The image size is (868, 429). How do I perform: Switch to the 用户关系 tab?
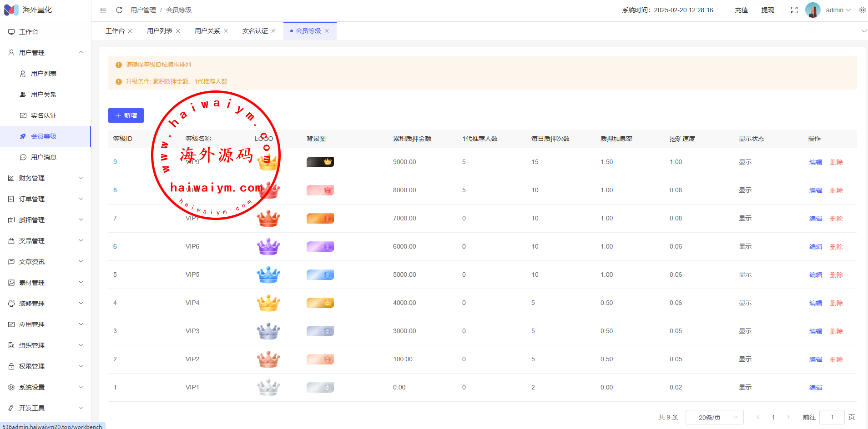[207, 31]
